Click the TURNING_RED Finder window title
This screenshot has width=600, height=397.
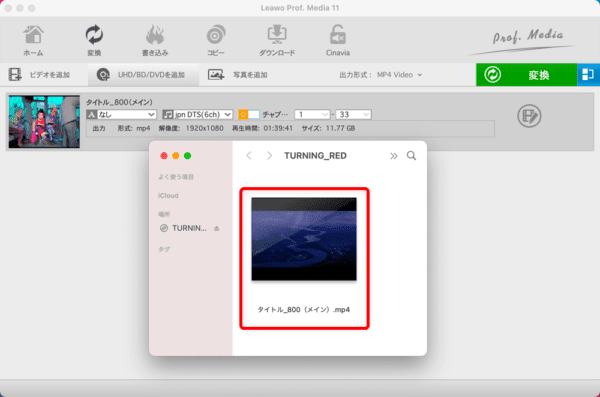tap(315, 156)
